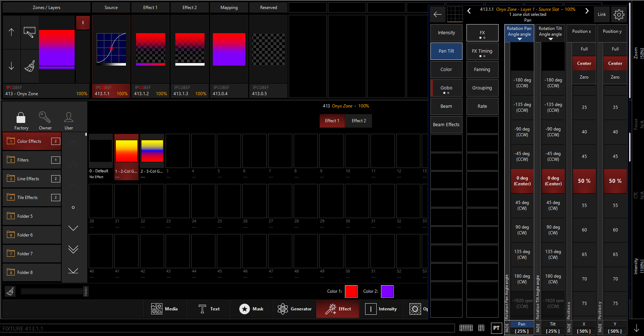Select the marquee selection tool icon
Image resolution: width=644 pixels, height=336 pixels.
pos(30,32)
